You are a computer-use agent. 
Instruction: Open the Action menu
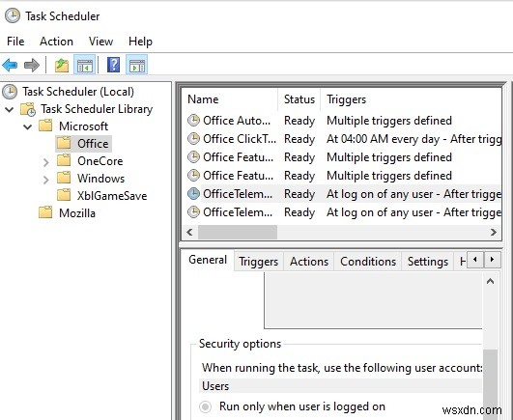tap(56, 42)
